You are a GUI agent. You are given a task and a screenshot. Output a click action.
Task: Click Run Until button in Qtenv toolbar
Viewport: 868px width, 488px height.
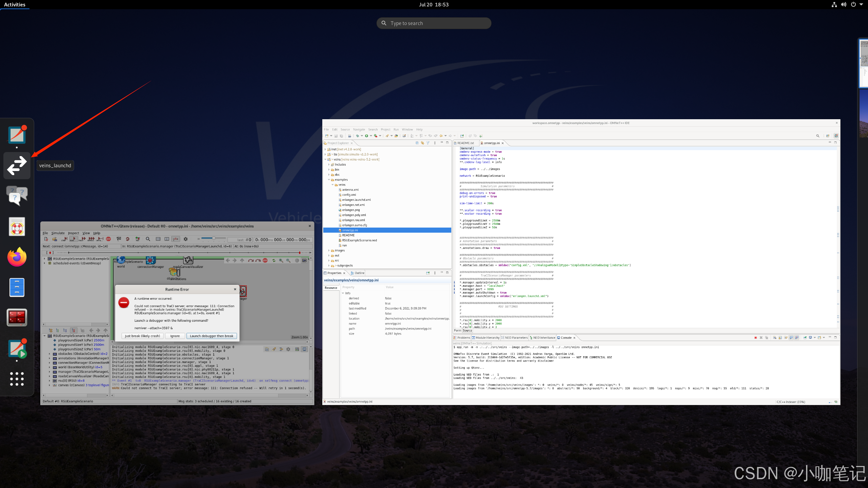click(100, 239)
